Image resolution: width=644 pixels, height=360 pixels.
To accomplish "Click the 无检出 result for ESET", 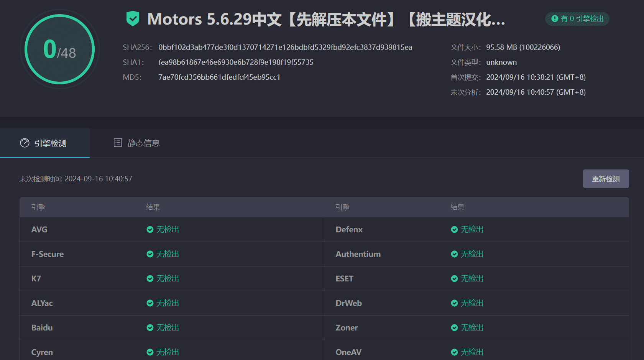I will [x=472, y=278].
